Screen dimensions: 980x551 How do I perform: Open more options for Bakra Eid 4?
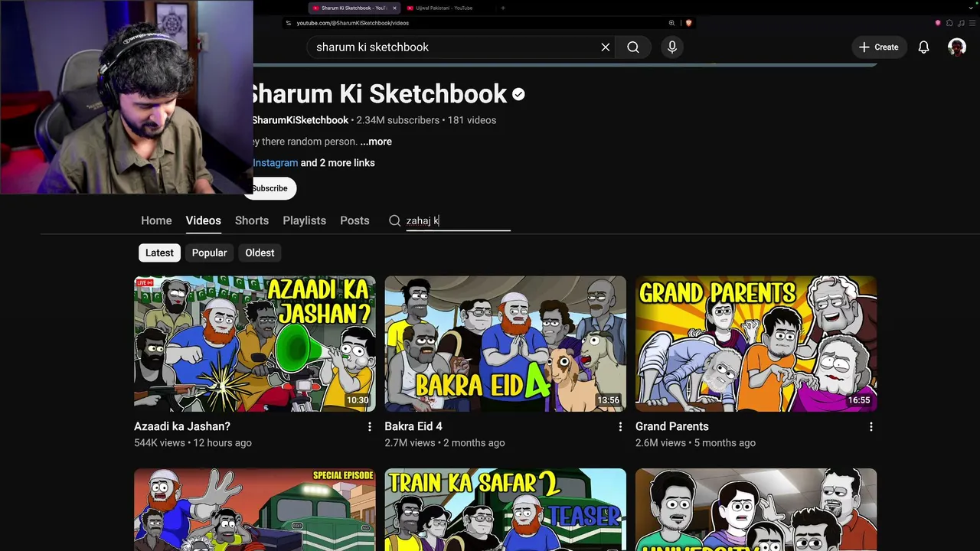pos(620,427)
